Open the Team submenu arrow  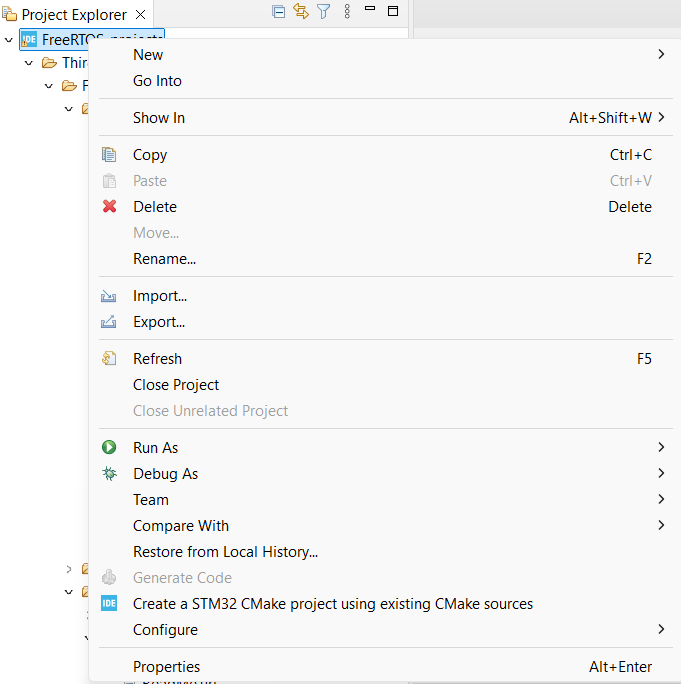[661, 500]
